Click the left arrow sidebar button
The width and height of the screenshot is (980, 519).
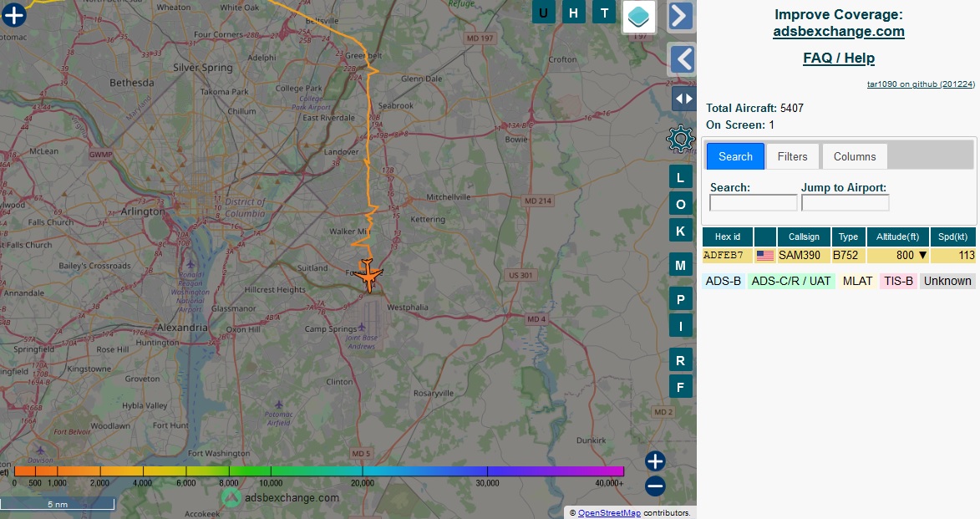tap(683, 59)
